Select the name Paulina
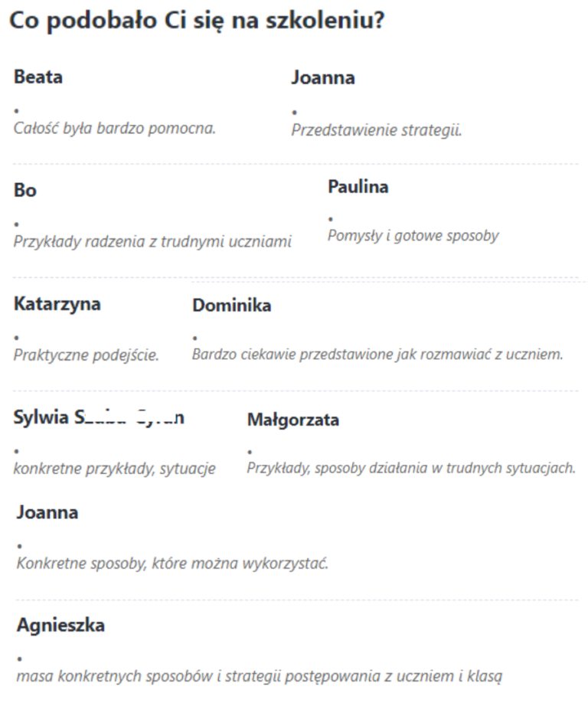The image size is (588, 706). [x=358, y=188]
